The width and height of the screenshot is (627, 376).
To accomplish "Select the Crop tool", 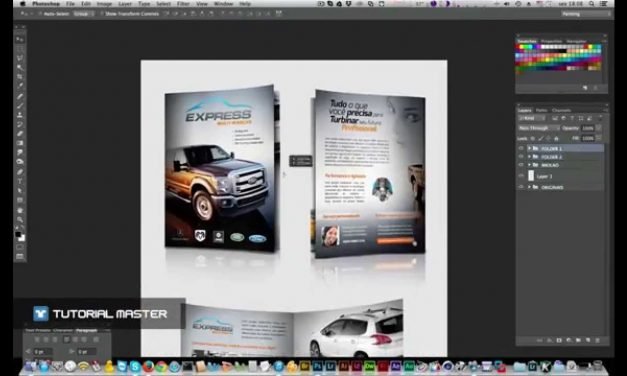I will pos(20,77).
